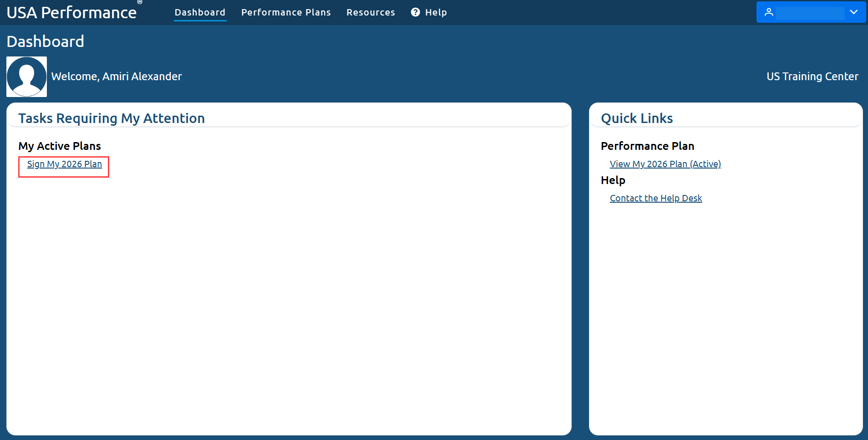868x440 pixels.
Task: Expand the user account dropdown chevron
Action: click(854, 12)
